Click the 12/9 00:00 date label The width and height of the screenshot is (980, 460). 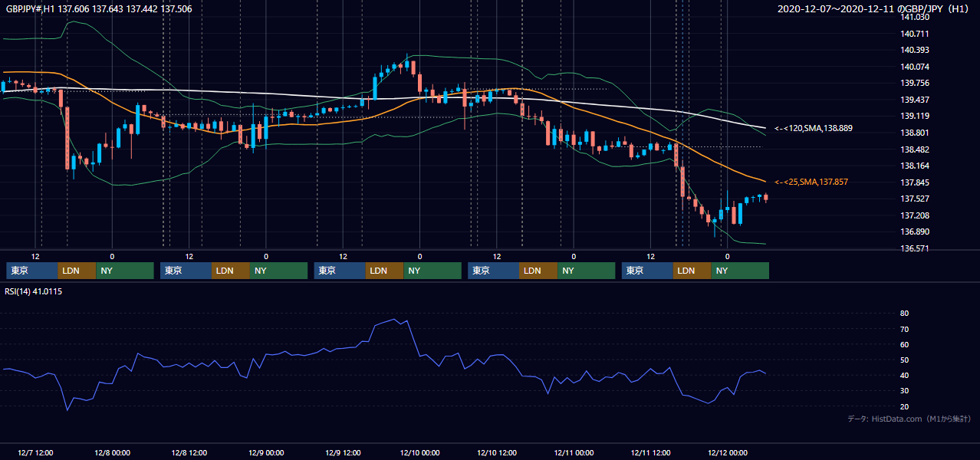(266, 452)
